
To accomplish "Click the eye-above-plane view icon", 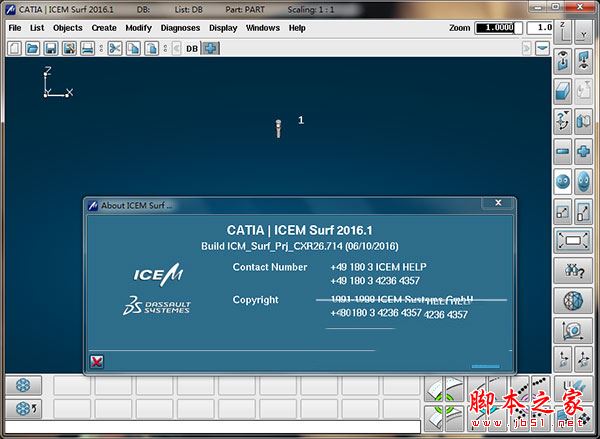I will [562, 61].
